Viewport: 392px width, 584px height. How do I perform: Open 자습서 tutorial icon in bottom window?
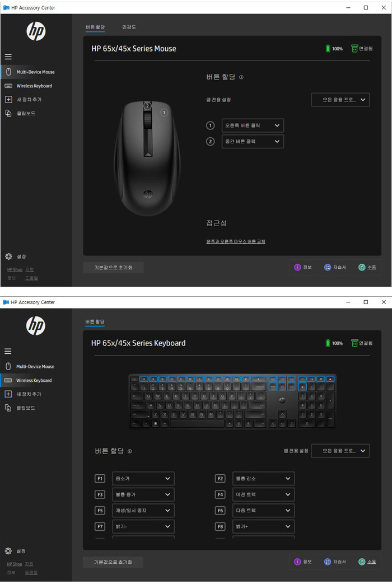coord(327,562)
